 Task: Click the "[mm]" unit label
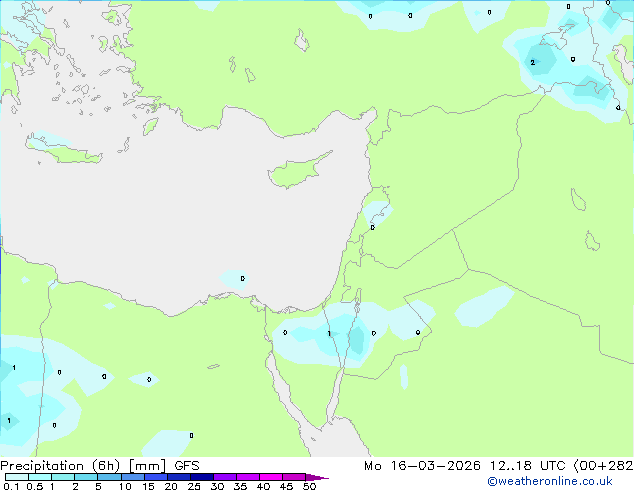coord(147,466)
